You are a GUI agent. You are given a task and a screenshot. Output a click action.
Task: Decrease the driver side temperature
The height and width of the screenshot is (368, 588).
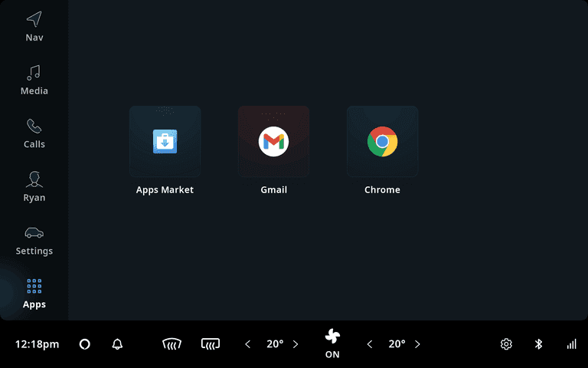[247, 344]
